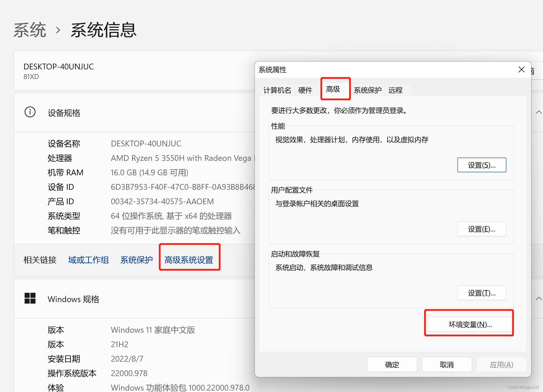Click the 系统属性 dialog title bar text

273,70
